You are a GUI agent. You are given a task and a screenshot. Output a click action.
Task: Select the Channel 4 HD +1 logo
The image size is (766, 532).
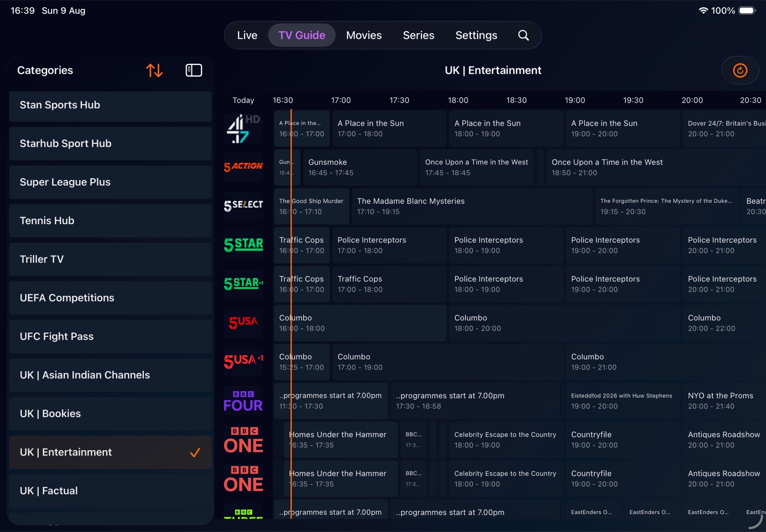tap(243, 128)
